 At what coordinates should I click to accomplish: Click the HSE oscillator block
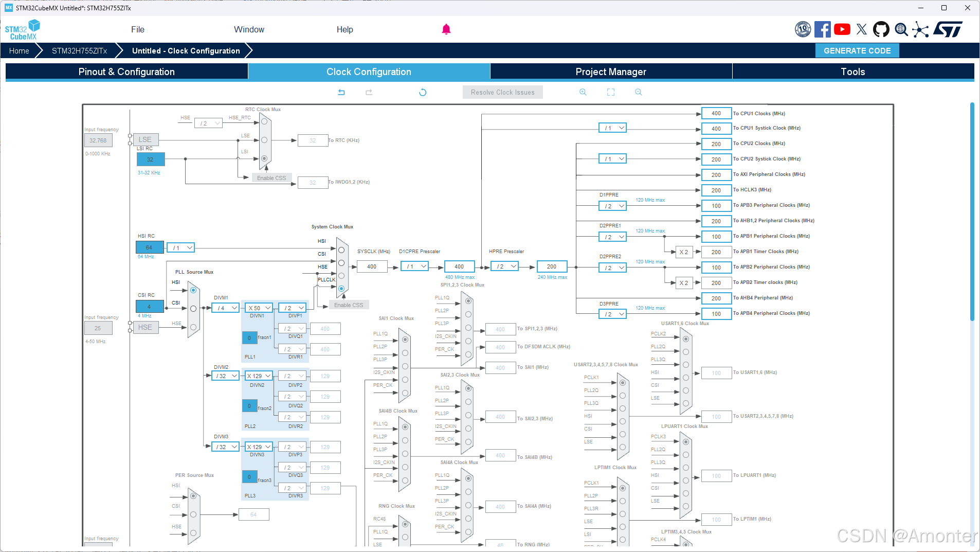coord(145,327)
